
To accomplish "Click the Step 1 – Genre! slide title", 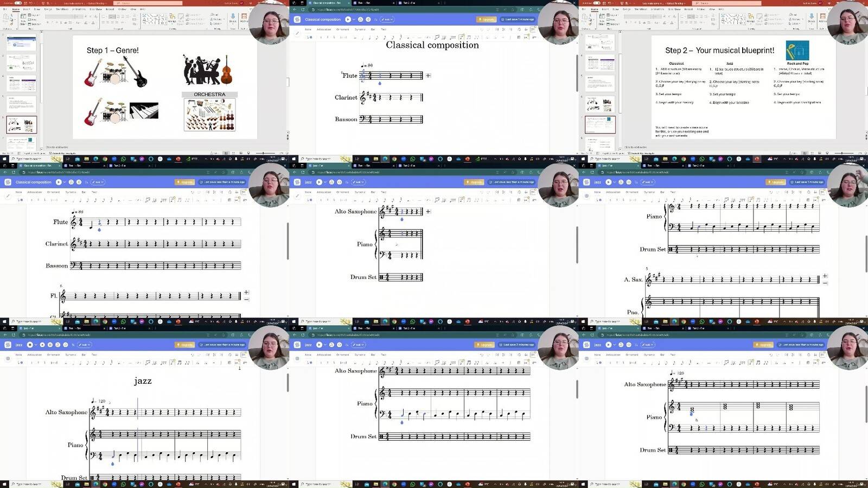I will (x=113, y=50).
